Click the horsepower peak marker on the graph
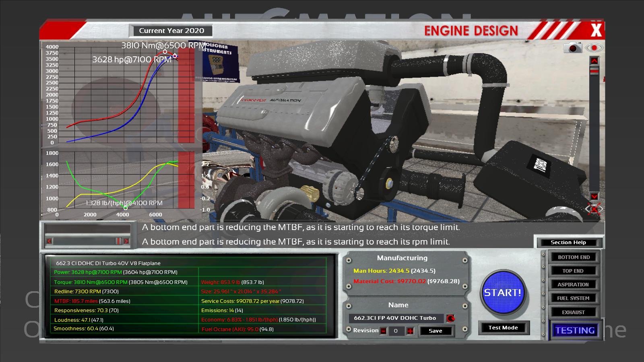Viewport: 644px width, 362px height. coord(175,56)
